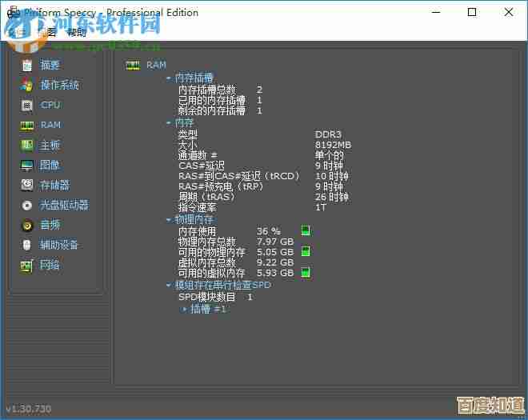Click the RAS#预充电 (tRP) row label
Image resolution: width=528 pixels, height=420 pixels.
[221, 186]
